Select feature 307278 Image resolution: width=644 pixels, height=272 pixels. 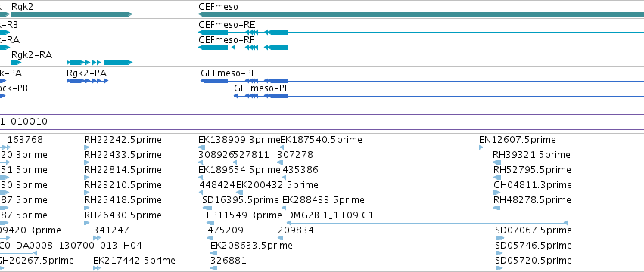tap(295, 155)
